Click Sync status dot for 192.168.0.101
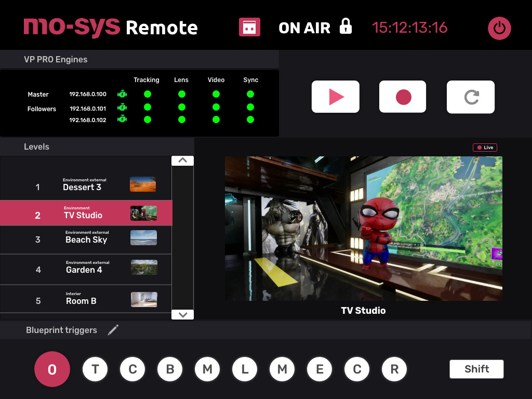The image size is (532, 399). [x=250, y=107]
